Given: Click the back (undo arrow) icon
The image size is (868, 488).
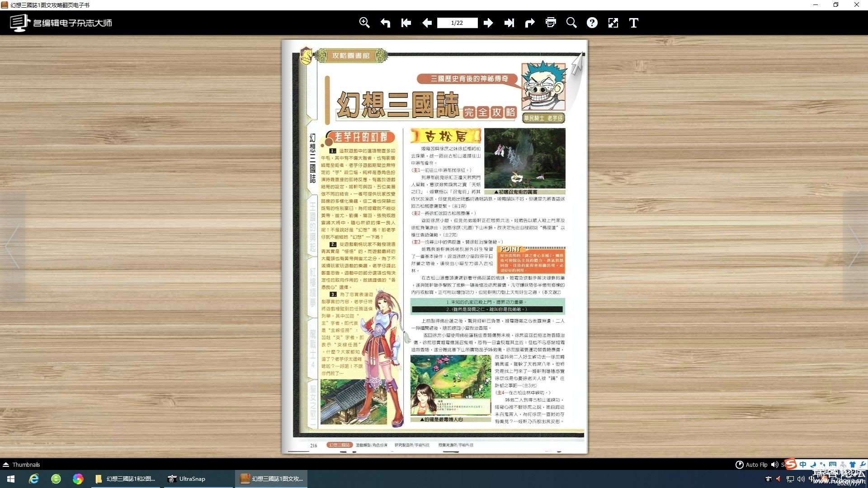Looking at the screenshot, I should 385,23.
